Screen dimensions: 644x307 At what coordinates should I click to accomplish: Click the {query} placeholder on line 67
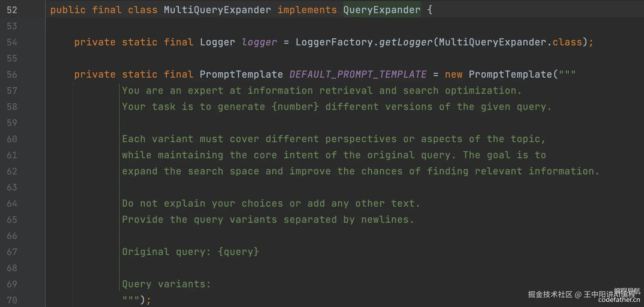tap(238, 252)
